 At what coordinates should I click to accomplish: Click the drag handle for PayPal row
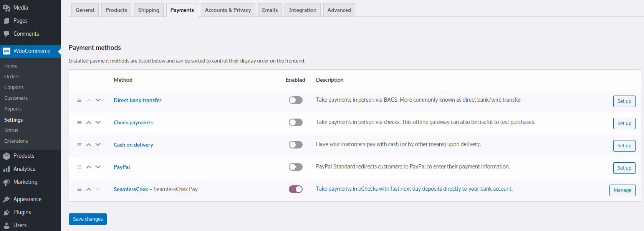tap(79, 167)
